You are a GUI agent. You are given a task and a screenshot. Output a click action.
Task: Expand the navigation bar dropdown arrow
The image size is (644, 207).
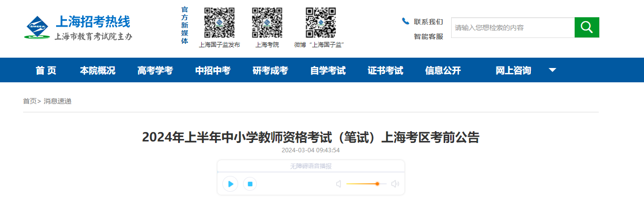click(x=552, y=70)
